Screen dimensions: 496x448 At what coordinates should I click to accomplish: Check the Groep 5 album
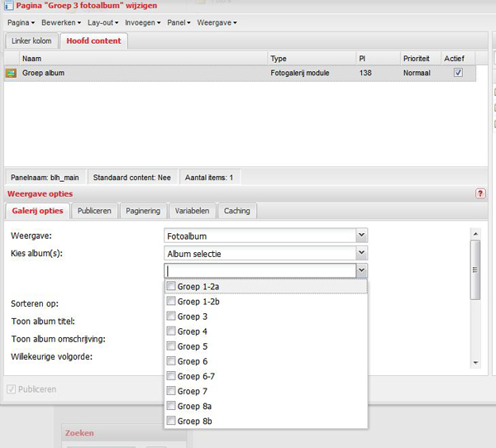(171, 346)
